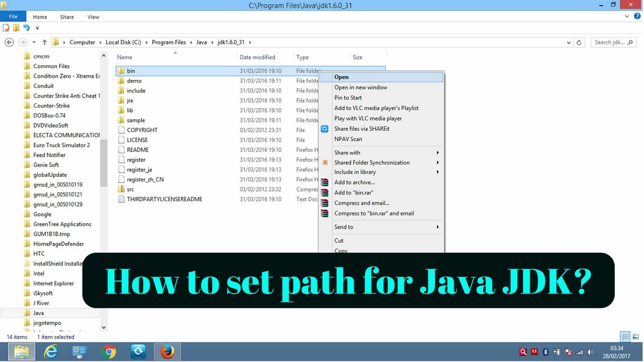Click the Forward navigation arrow
This screenshot has width=644, height=362.
pyautogui.click(x=22, y=42)
